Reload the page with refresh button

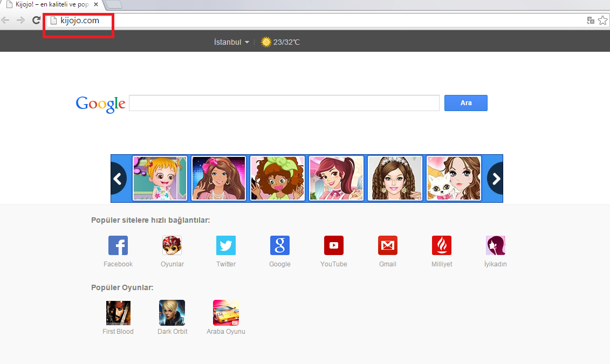pos(36,20)
